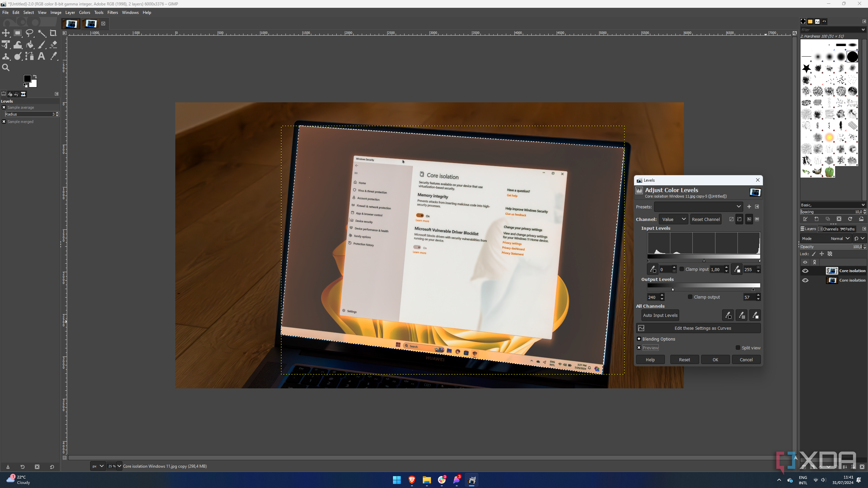Select the Paintbrush tool
The height and width of the screenshot is (488, 868).
41,44
